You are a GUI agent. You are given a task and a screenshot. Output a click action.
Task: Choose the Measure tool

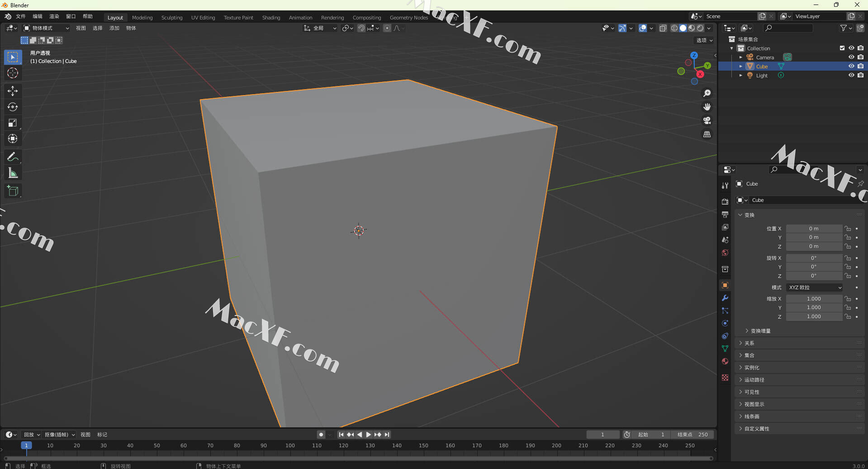13,173
